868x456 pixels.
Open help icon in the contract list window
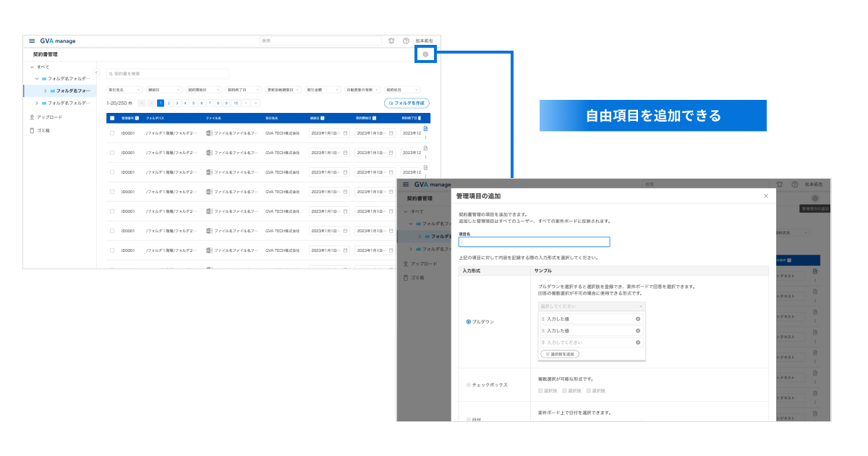click(406, 41)
